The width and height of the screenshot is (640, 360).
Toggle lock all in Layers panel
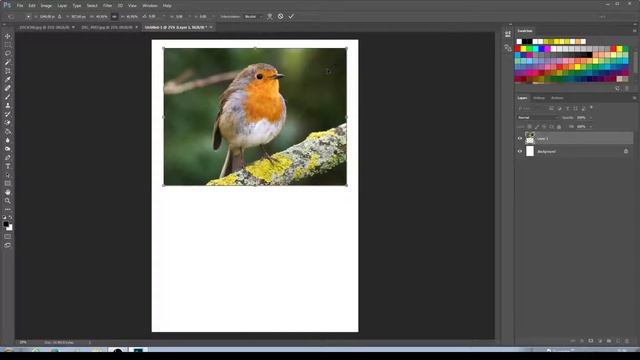(559, 127)
